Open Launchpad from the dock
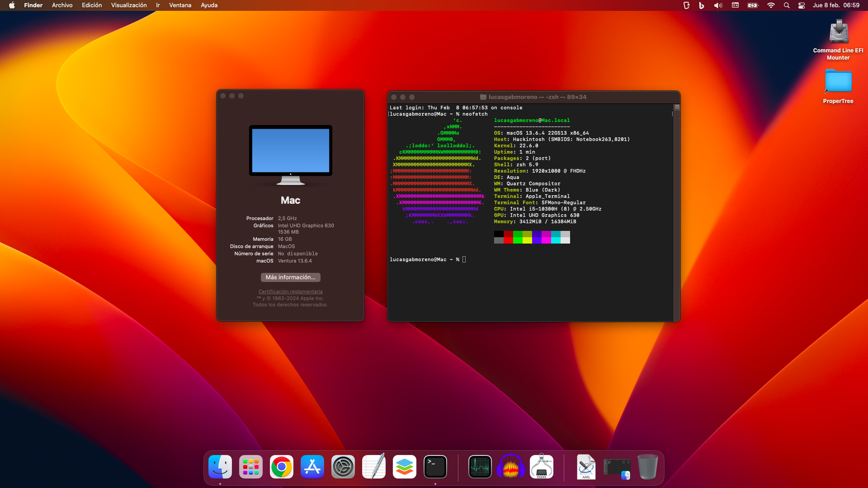868x488 pixels. pyautogui.click(x=251, y=467)
